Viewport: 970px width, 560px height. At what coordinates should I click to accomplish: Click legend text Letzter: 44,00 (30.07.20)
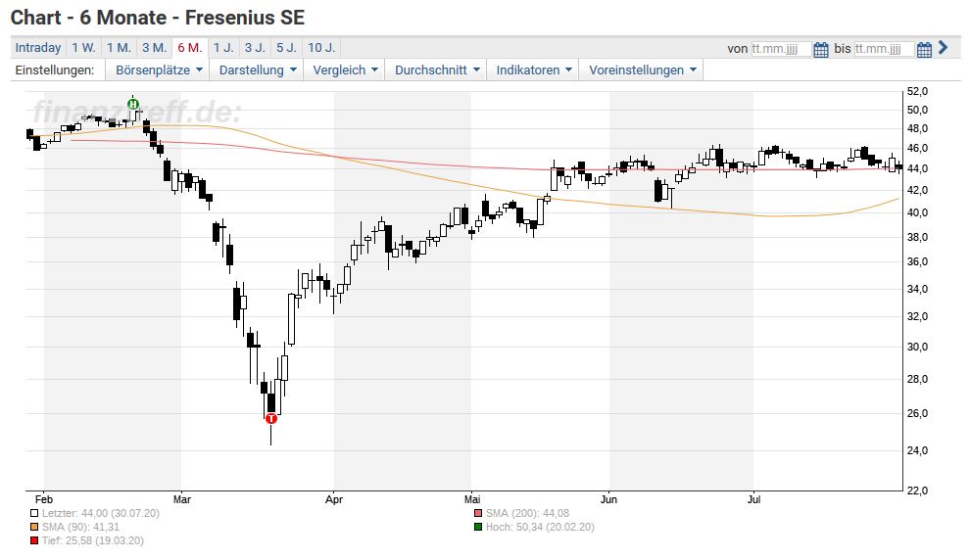[101, 513]
